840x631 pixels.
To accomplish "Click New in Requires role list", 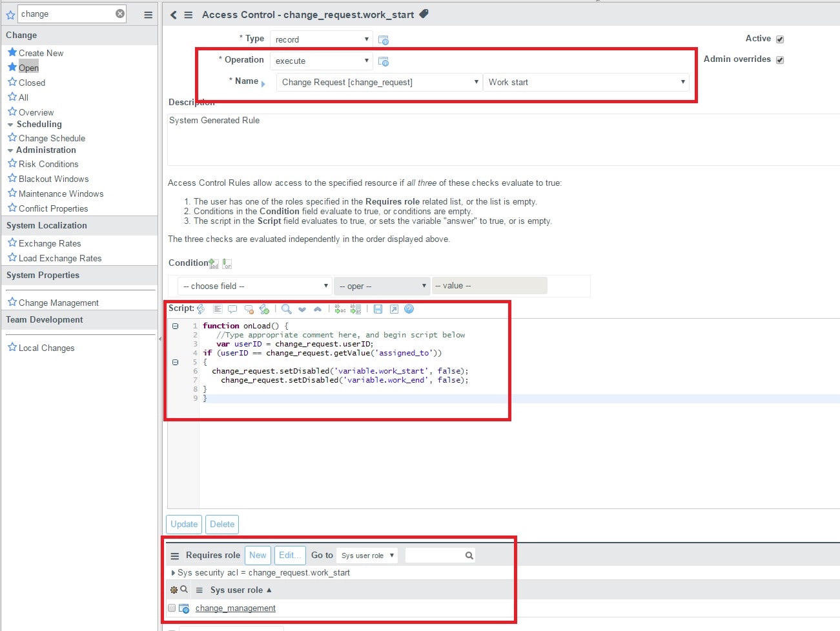I will (258, 555).
